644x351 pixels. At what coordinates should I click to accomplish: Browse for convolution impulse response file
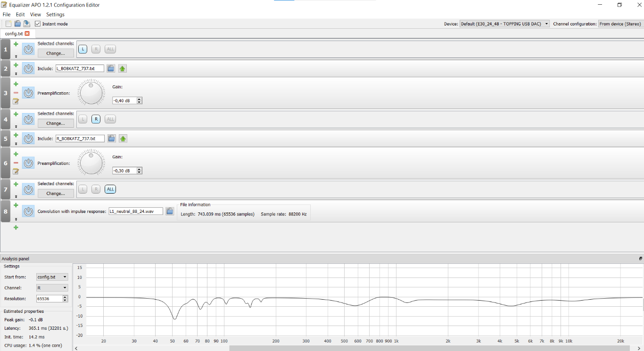(x=170, y=212)
